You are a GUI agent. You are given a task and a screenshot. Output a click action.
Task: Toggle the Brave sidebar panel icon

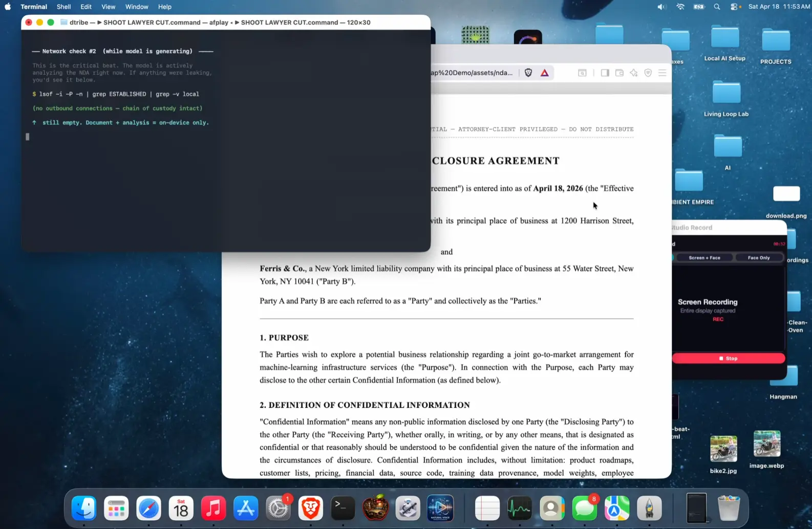tap(605, 73)
